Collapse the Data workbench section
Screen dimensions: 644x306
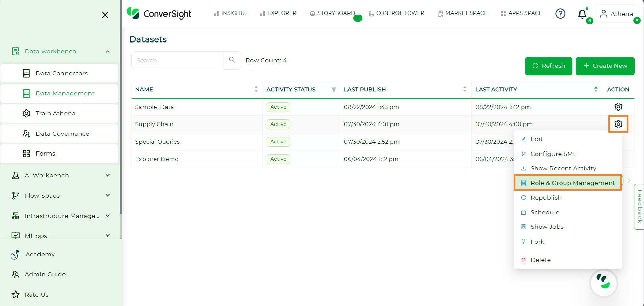click(108, 51)
